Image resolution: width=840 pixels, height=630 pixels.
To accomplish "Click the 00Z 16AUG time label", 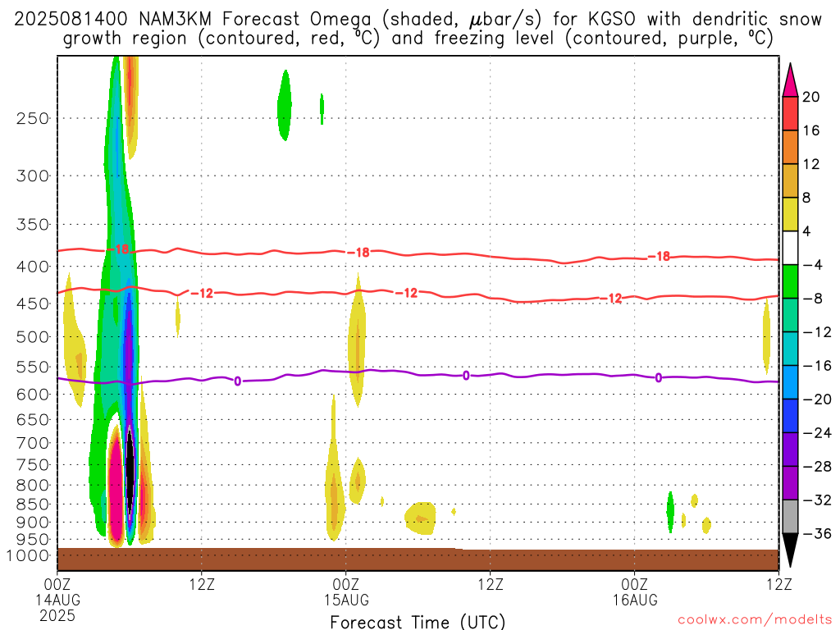I will tap(635, 592).
